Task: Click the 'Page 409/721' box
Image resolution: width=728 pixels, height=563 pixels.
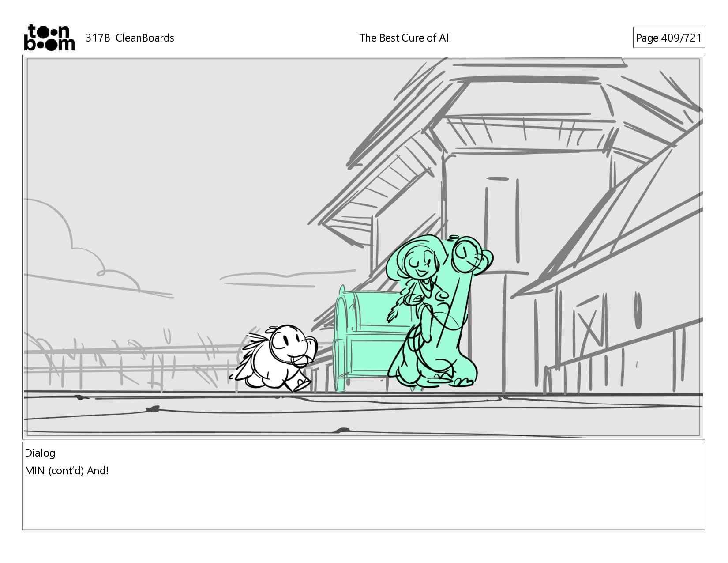Action: coord(668,38)
